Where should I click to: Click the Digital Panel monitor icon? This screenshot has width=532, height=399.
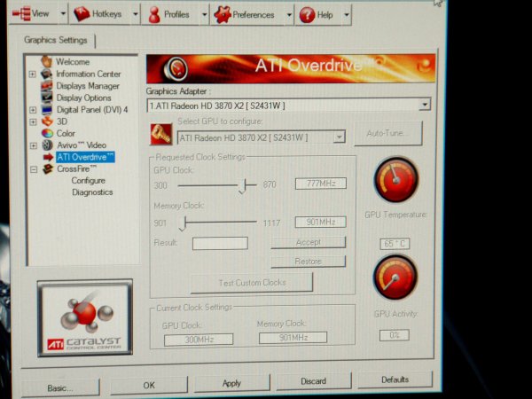pyautogui.click(x=47, y=110)
